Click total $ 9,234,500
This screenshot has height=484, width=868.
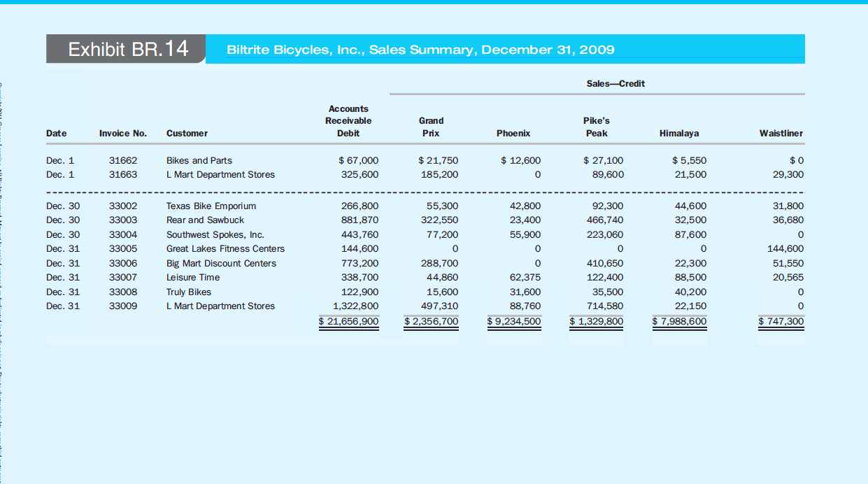514,321
